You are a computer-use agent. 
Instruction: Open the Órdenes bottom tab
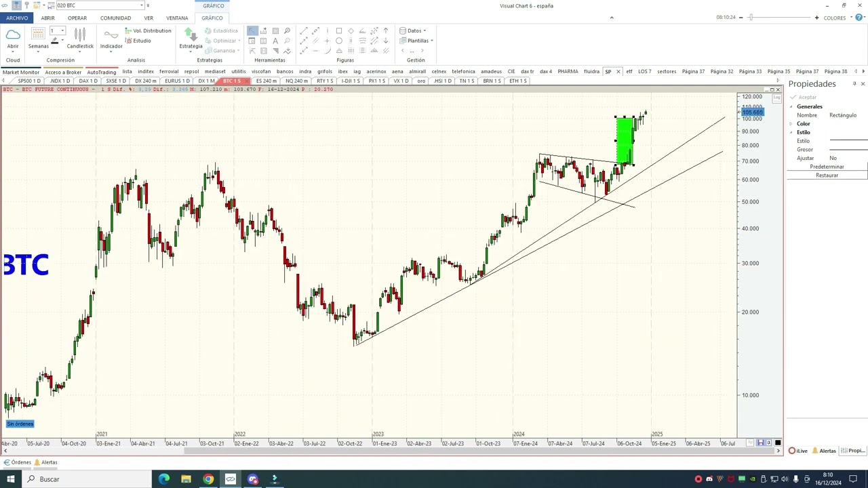[18, 462]
